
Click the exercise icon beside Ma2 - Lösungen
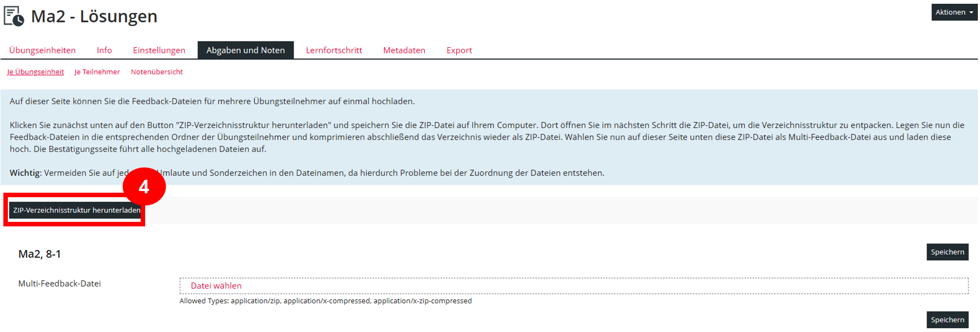click(x=14, y=16)
